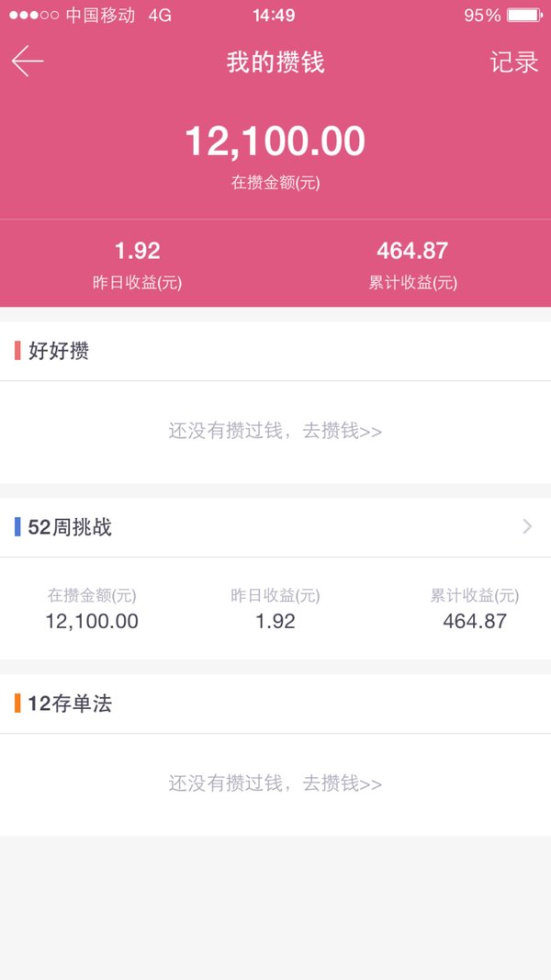551x980 pixels.
Task: Tap the red marker beside 好好攒
Action: [x=17, y=351]
